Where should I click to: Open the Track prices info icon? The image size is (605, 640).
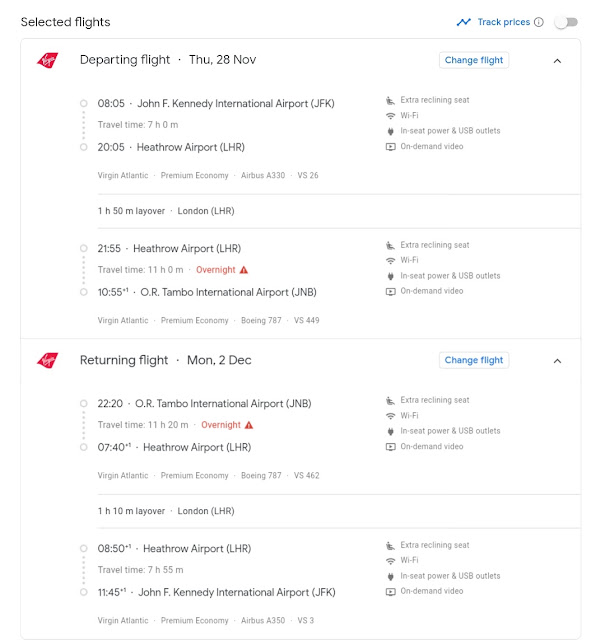(x=539, y=22)
